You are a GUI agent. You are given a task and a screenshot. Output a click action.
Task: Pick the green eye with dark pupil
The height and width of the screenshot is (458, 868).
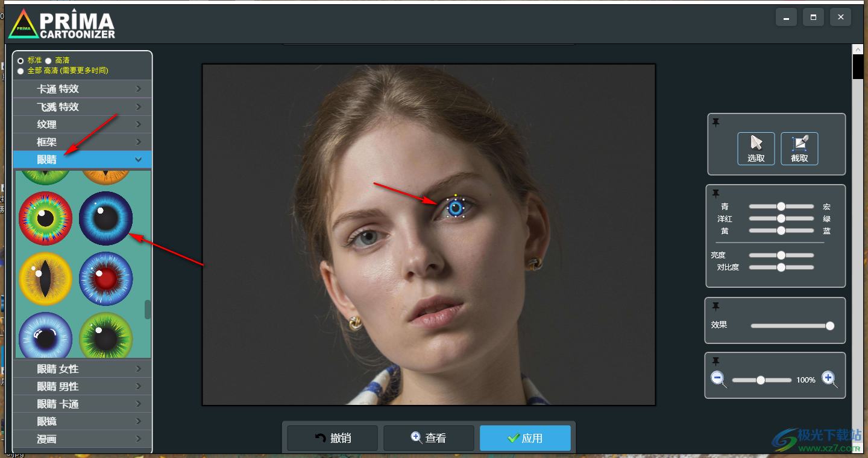tap(105, 336)
